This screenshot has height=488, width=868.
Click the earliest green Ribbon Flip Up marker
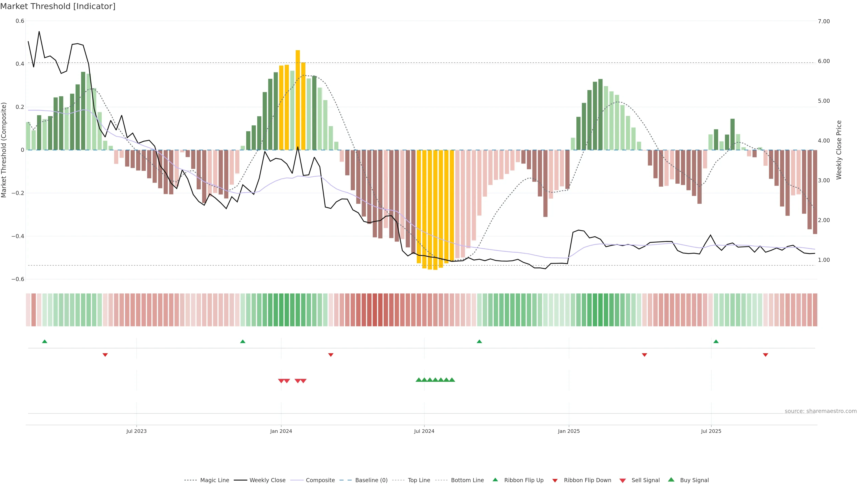[x=45, y=342]
